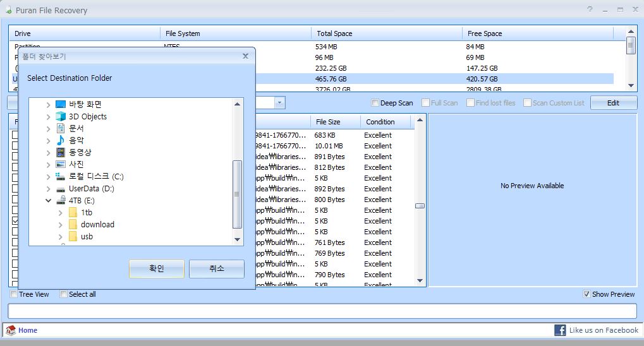Click the Facebook logo icon
The width and height of the screenshot is (644, 346).
coord(560,330)
